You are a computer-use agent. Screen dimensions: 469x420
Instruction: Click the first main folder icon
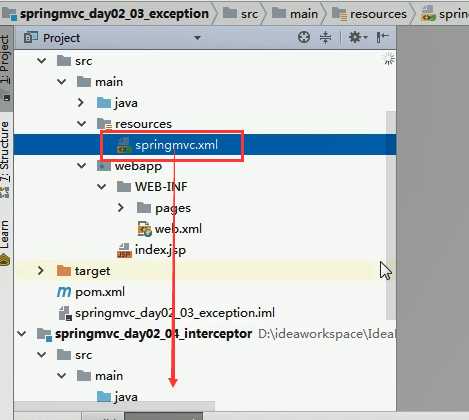click(x=84, y=82)
